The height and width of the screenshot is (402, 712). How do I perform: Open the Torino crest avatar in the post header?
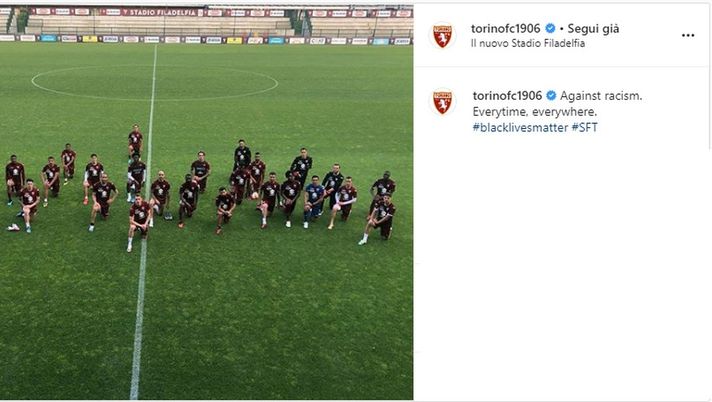[x=442, y=35]
